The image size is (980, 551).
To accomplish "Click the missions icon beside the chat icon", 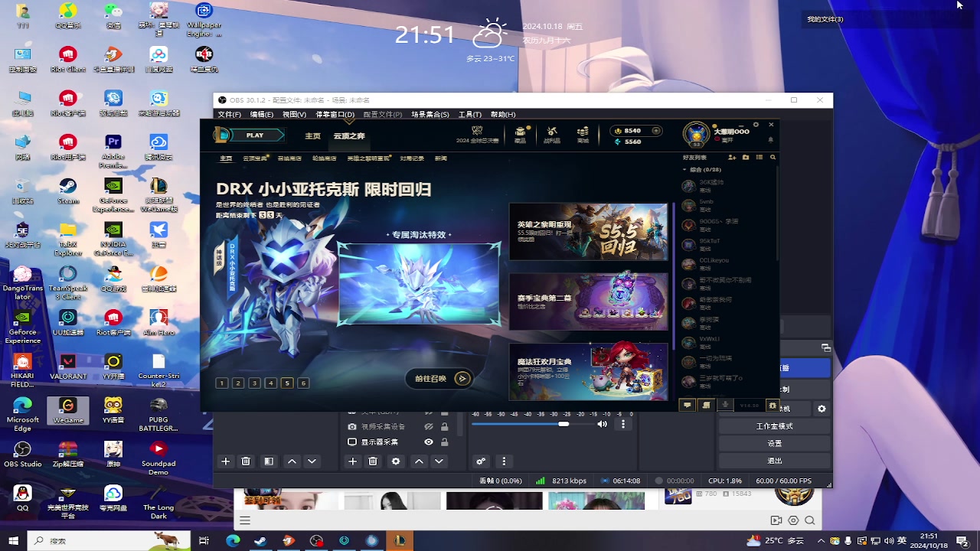I will (706, 406).
